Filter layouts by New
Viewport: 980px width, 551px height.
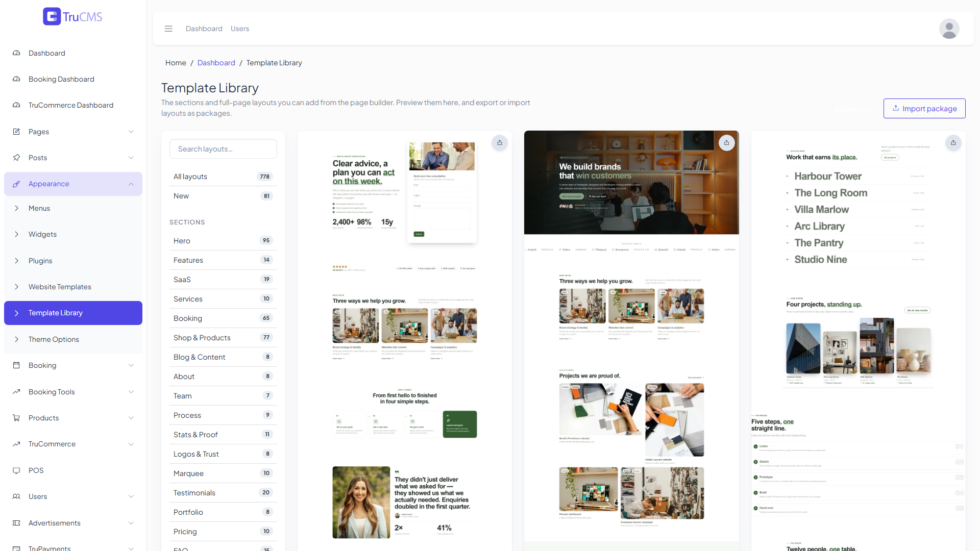click(x=223, y=196)
